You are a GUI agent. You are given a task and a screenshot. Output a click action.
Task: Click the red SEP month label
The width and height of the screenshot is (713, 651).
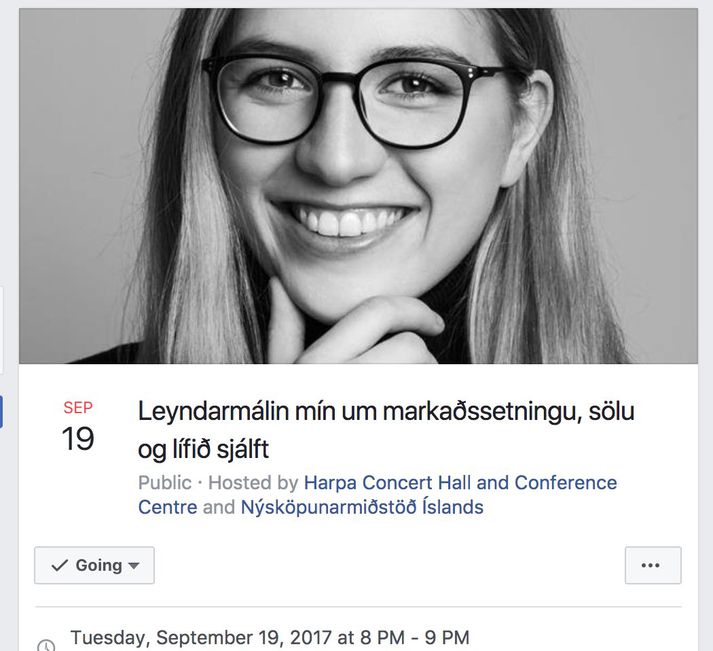(x=78, y=408)
